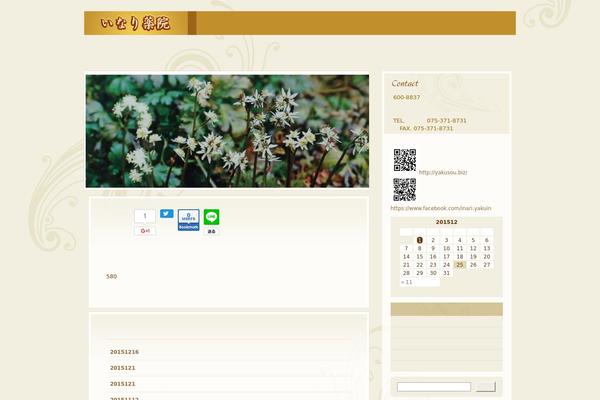This screenshot has height=400, width=600.
Task: Click the share count box showing 1
Action: tap(145, 216)
